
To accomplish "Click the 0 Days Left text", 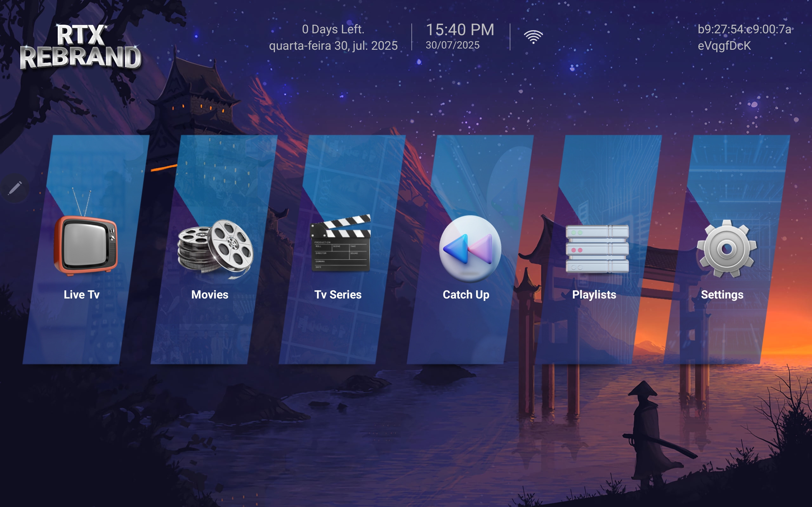I will [x=333, y=29].
